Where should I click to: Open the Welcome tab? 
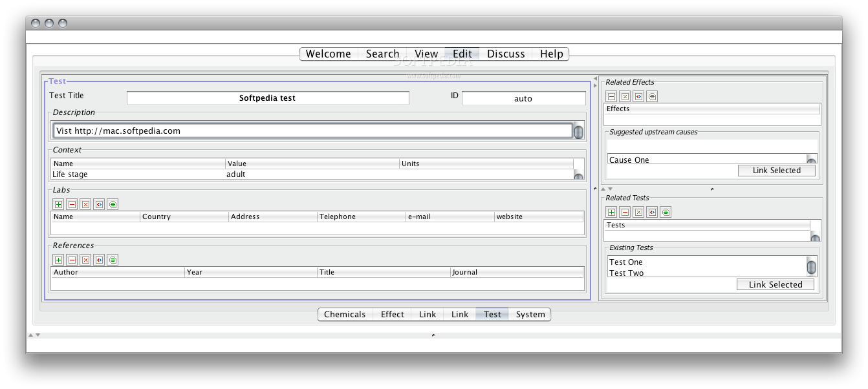click(328, 54)
